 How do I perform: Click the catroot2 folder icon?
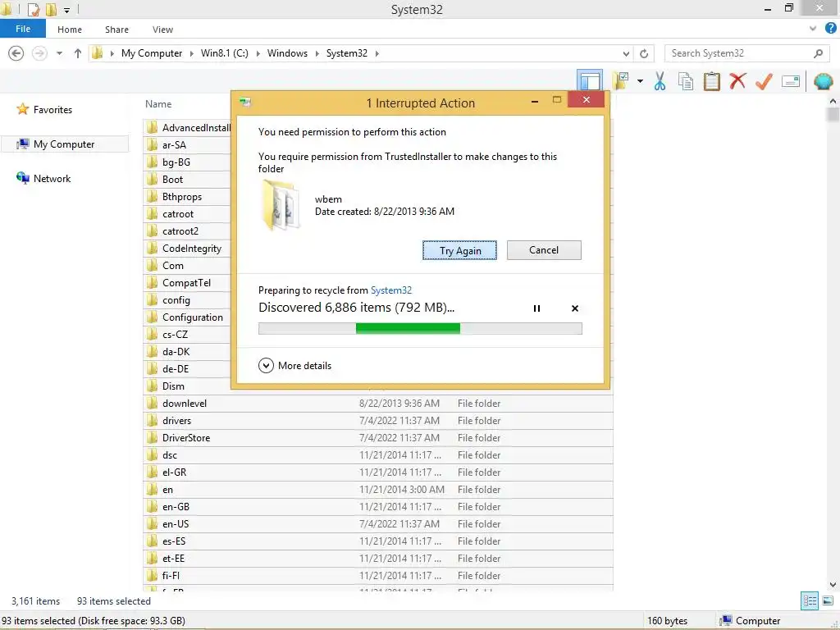(152, 231)
